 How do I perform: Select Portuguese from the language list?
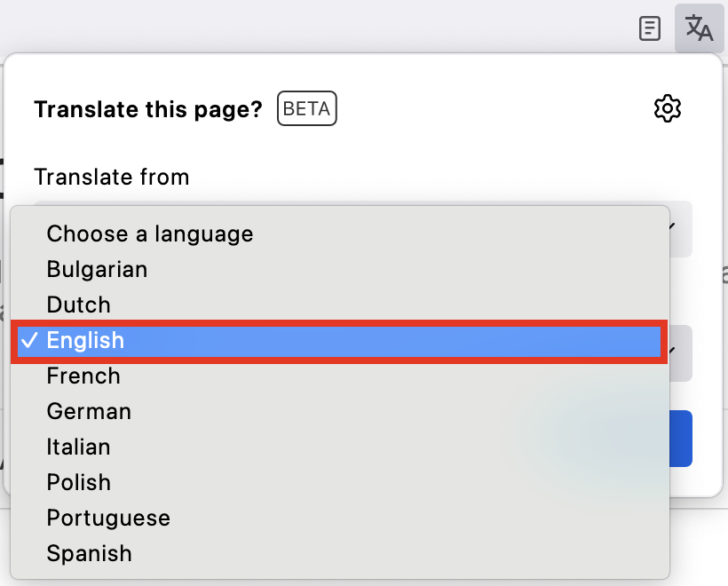pos(108,518)
